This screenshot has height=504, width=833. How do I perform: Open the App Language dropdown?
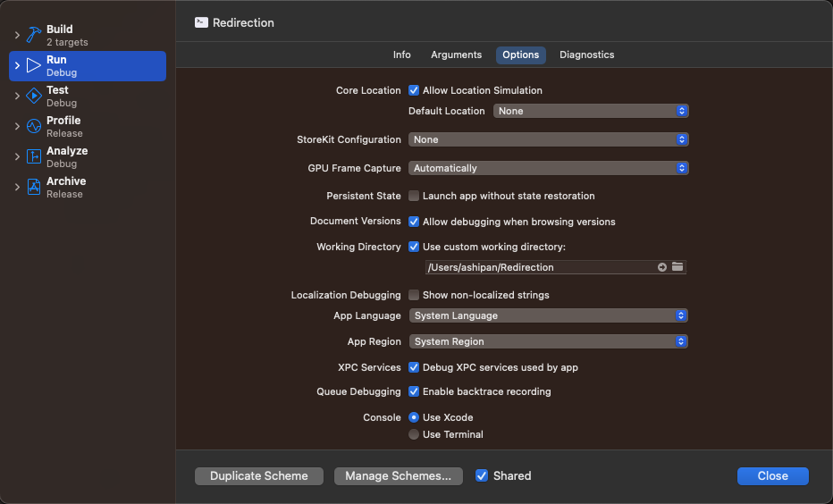point(548,315)
